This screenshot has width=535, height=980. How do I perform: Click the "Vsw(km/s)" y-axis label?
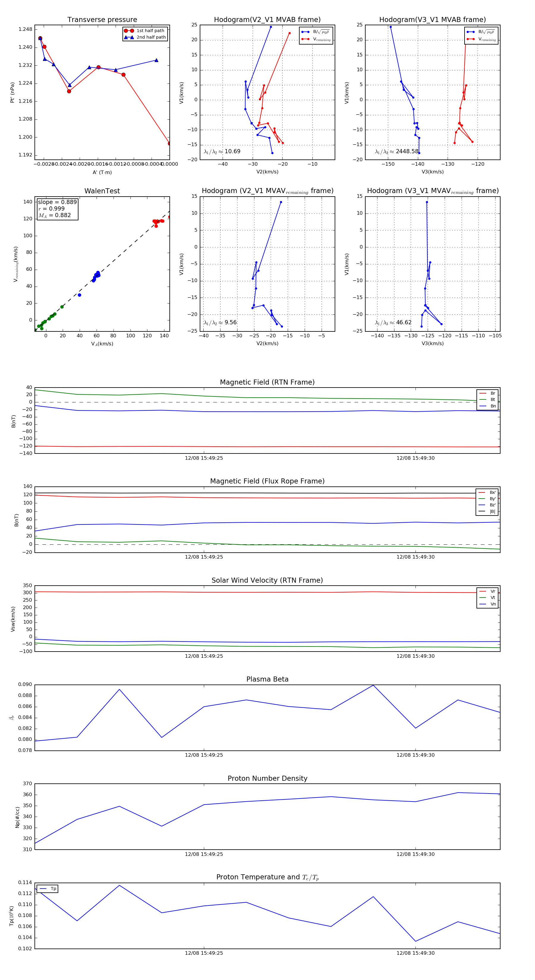(x=12, y=619)
